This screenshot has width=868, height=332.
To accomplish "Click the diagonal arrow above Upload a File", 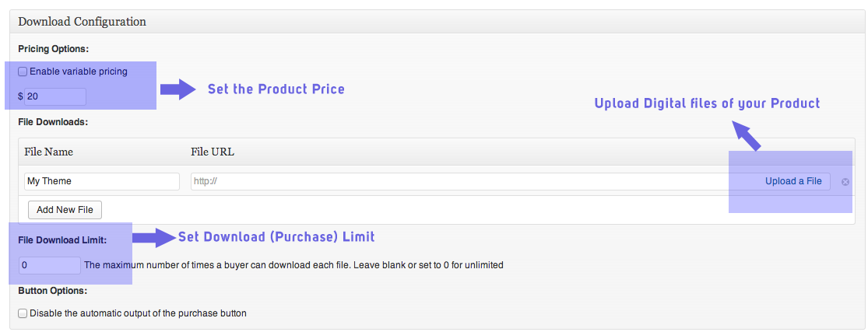I will click(x=747, y=135).
